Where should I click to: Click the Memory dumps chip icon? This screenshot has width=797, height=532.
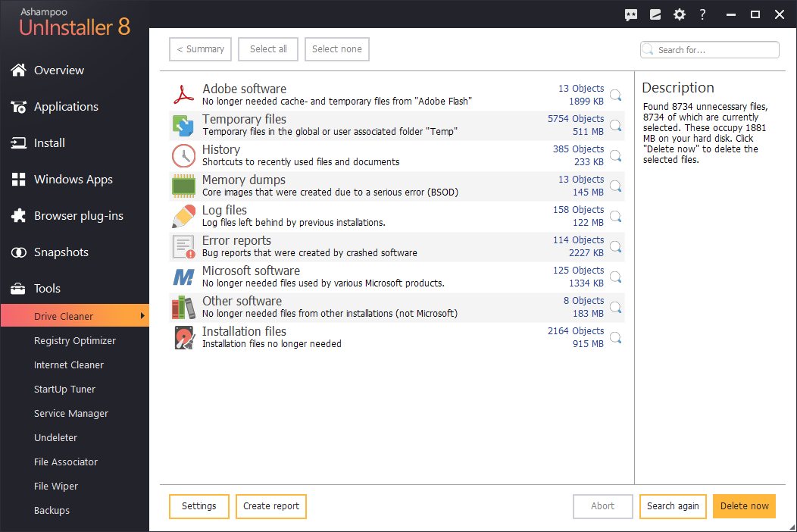183,186
